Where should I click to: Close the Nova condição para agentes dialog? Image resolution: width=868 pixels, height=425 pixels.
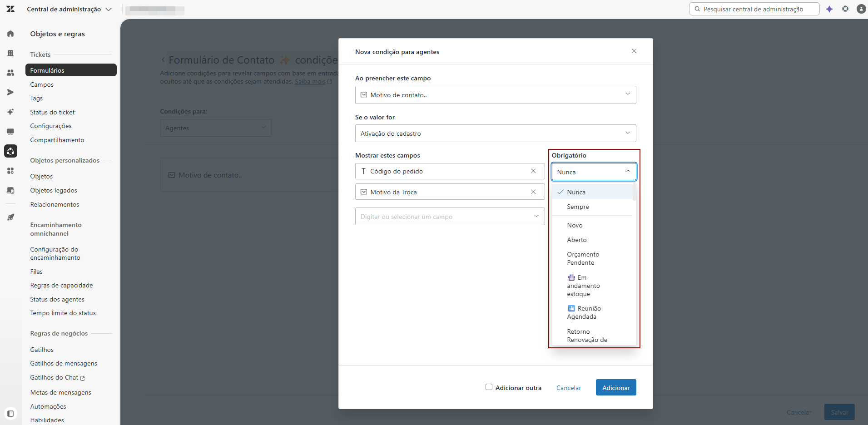tap(634, 51)
